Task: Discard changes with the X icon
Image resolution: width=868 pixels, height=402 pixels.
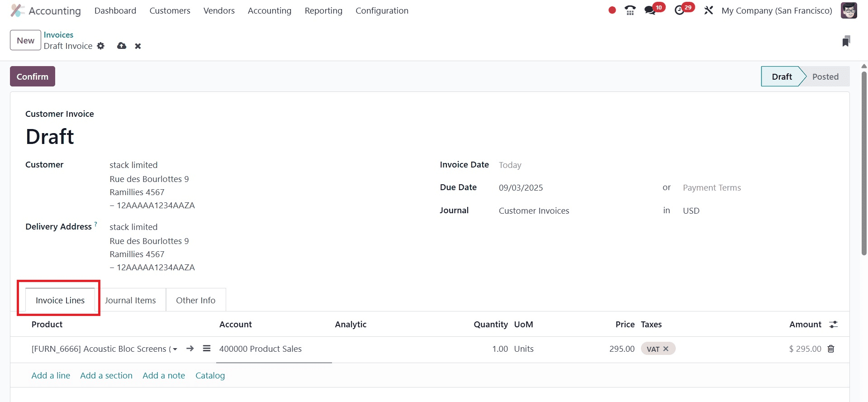Action: (138, 46)
